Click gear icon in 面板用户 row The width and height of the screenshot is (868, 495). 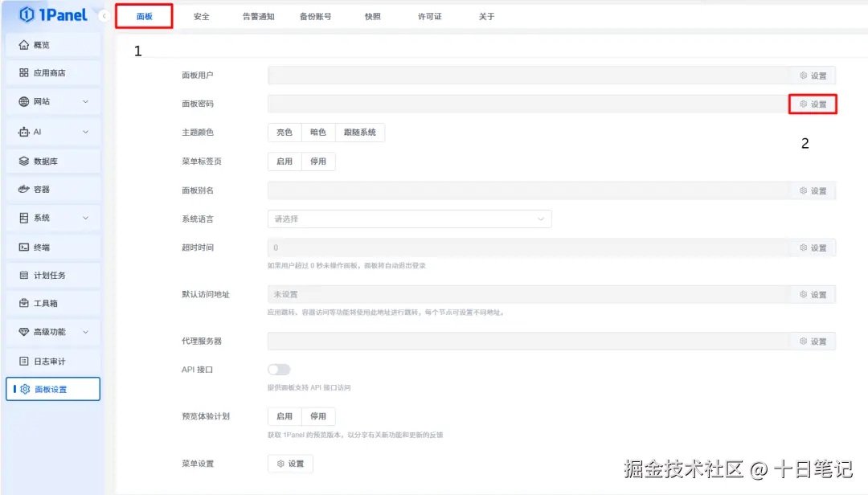click(x=803, y=76)
